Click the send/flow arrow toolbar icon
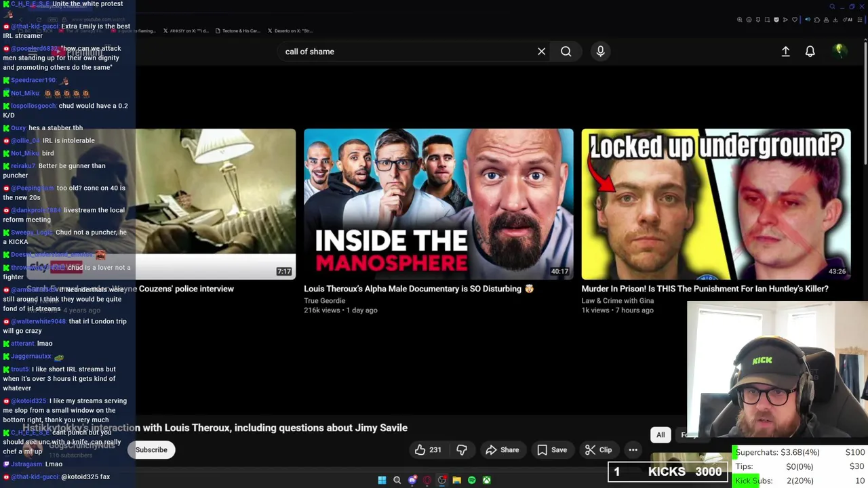Screen dimensions: 868x488 click(x=785, y=20)
